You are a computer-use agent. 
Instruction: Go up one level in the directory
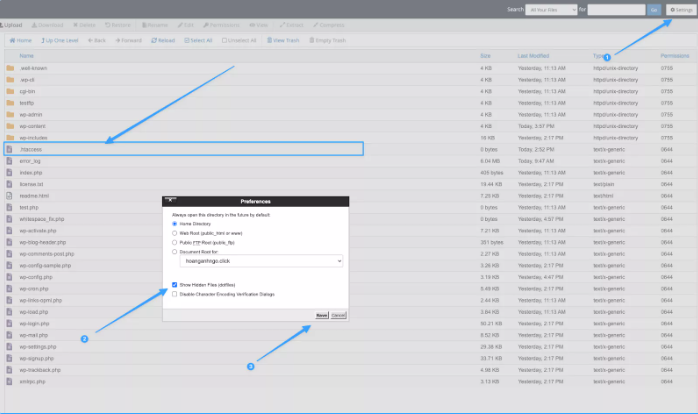point(57,40)
